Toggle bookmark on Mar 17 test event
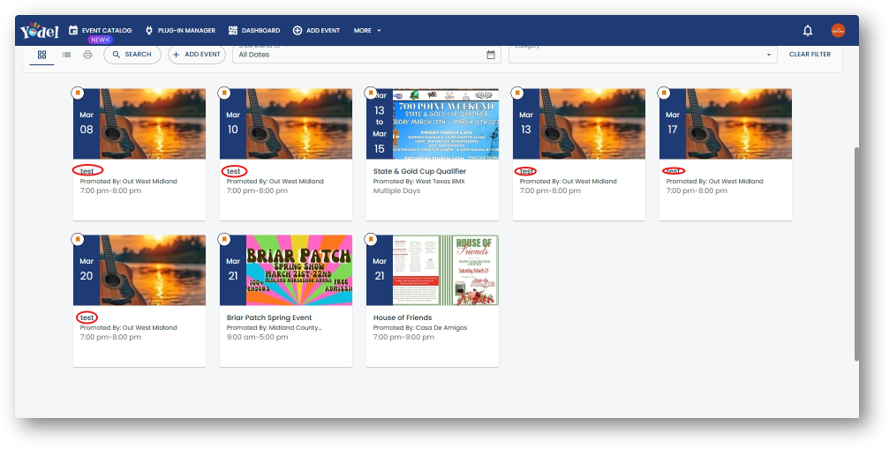This screenshot has height=449, width=890. [664, 93]
